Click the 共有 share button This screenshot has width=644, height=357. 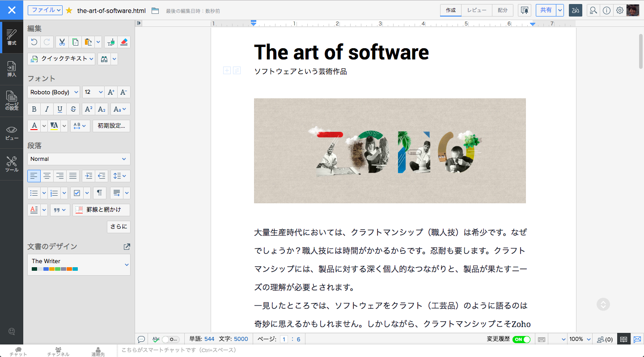pos(546,10)
